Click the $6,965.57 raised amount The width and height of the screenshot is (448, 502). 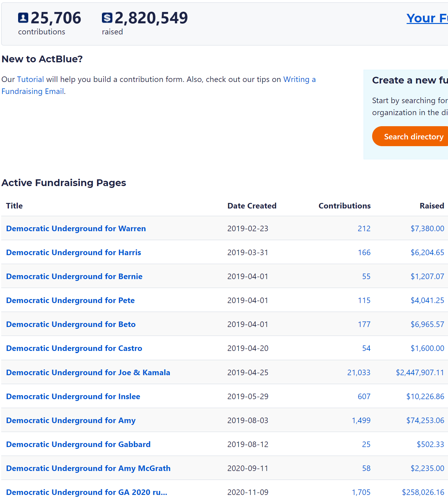[427, 324]
